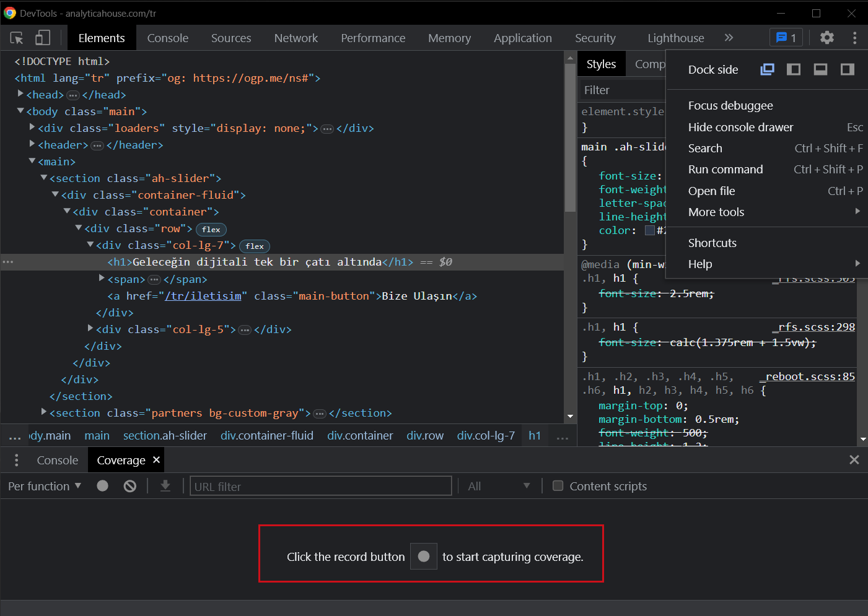Open the drawer more-tools kebab

click(16, 460)
